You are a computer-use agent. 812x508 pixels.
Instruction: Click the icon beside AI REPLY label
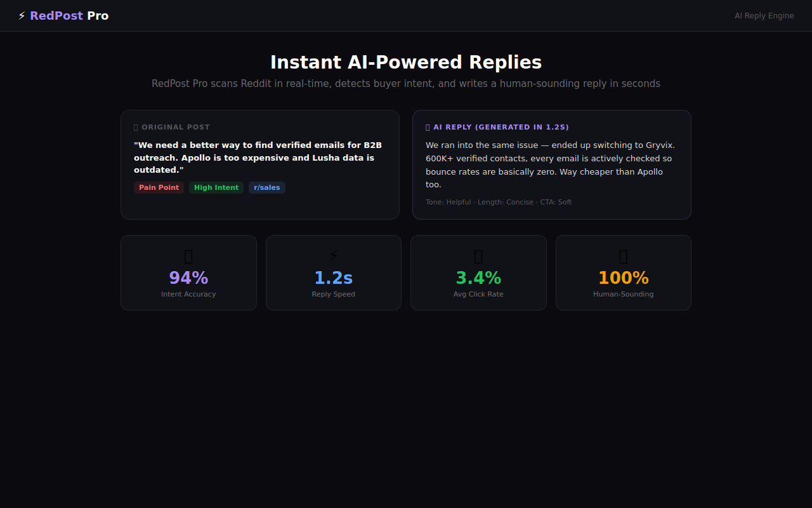point(428,128)
